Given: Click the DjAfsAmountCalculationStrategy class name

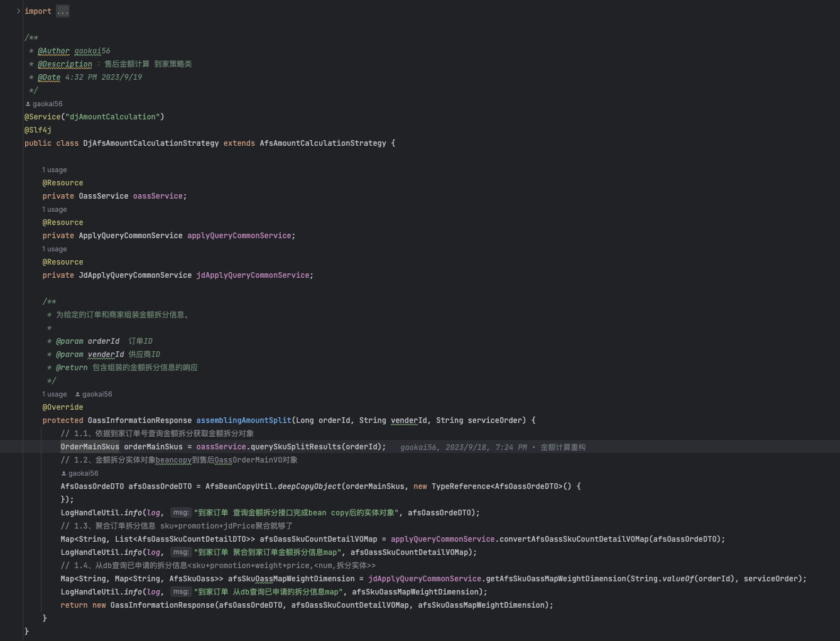Looking at the screenshot, I should pos(151,143).
